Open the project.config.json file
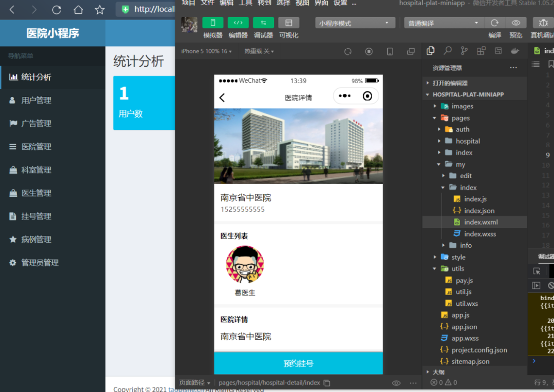554x392 pixels. [475, 350]
